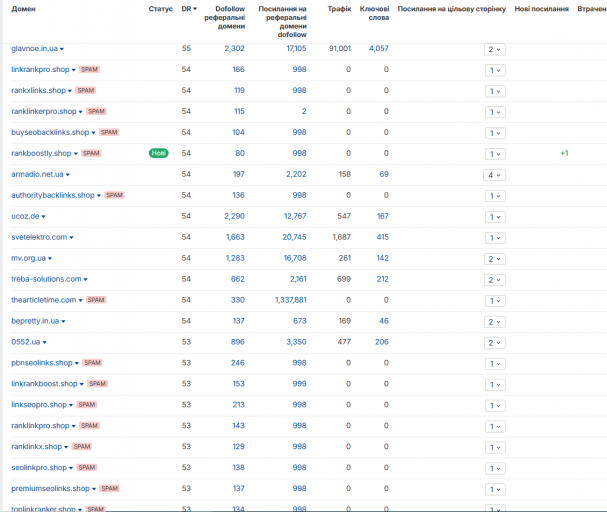The image size is (607, 512).
Task: Expand target page dropdown for premiumseolinks.shop row
Action: 495,490
